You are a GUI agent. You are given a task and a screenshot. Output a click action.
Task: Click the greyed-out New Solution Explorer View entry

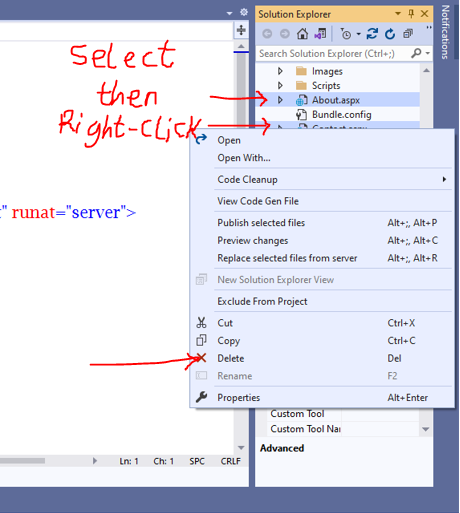(322, 280)
